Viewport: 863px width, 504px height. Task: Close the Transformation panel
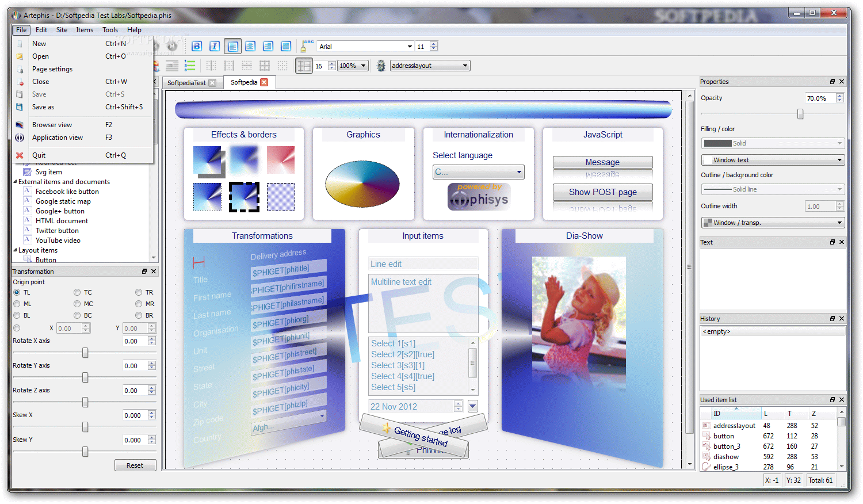click(x=154, y=272)
